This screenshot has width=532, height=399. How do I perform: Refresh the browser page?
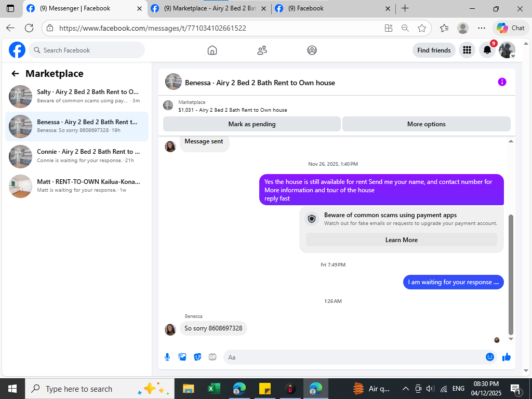(x=29, y=28)
